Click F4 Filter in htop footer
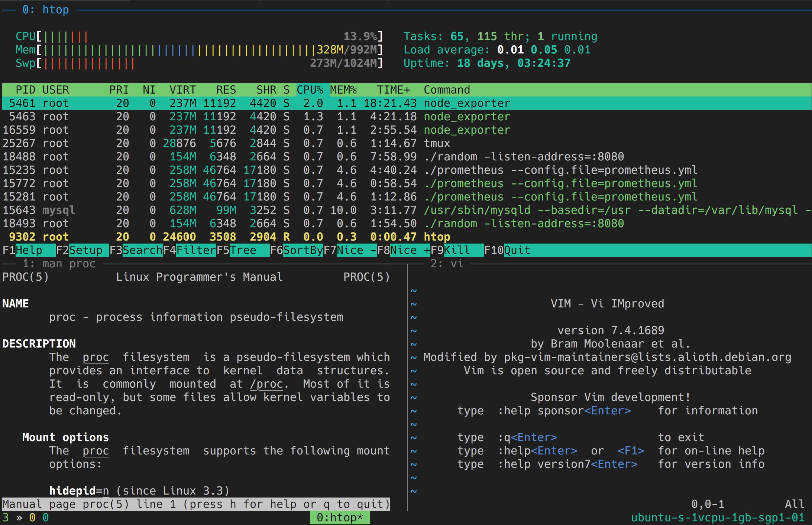The image size is (812, 525). click(x=196, y=250)
